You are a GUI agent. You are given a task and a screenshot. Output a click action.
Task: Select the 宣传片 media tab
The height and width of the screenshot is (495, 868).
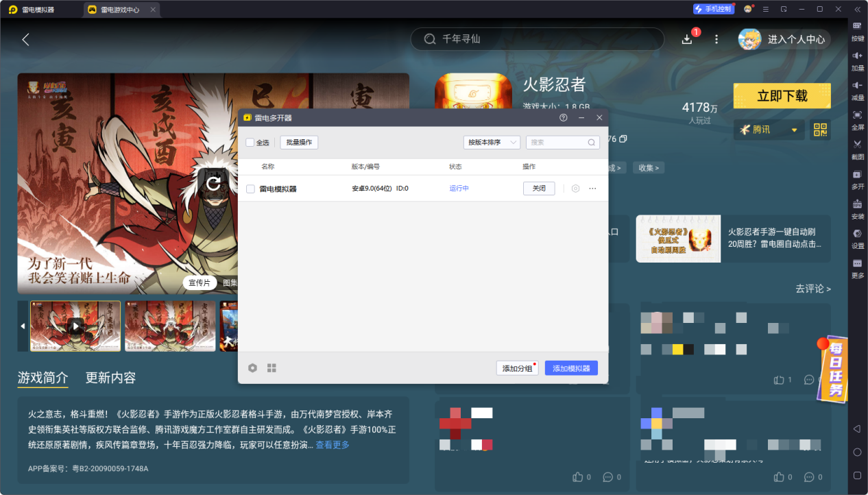click(x=199, y=282)
